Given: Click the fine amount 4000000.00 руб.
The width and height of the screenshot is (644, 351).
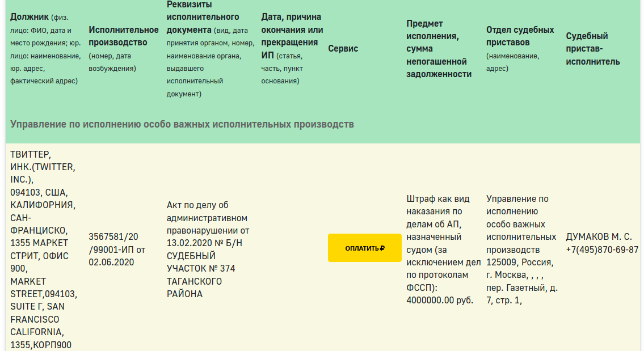Looking at the screenshot, I should [440, 300].
